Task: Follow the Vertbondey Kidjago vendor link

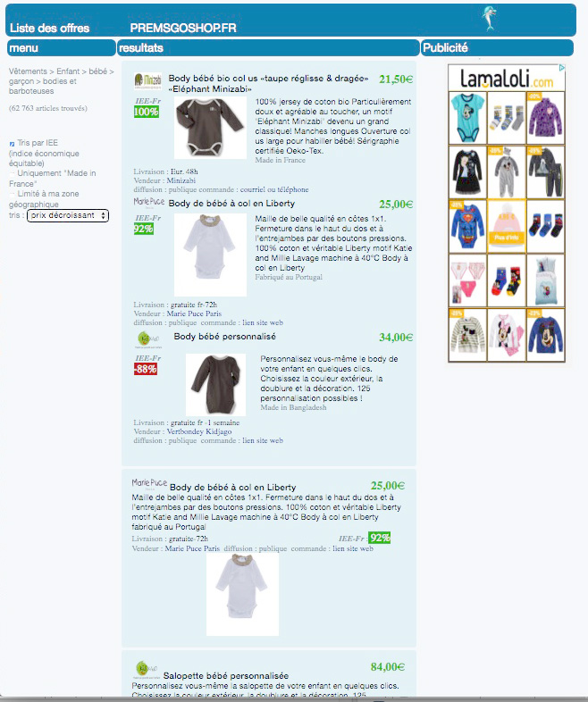Action: point(199,431)
